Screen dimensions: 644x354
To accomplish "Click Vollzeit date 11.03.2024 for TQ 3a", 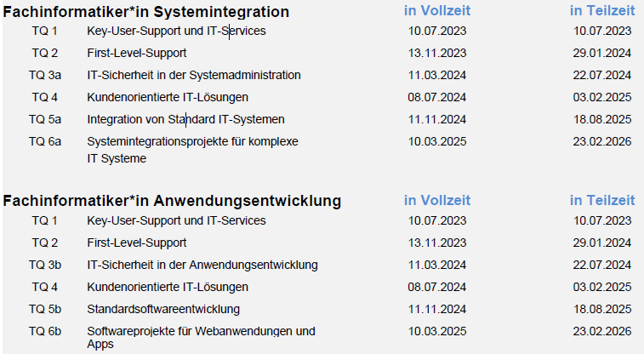I will pyautogui.click(x=437, y=75).
